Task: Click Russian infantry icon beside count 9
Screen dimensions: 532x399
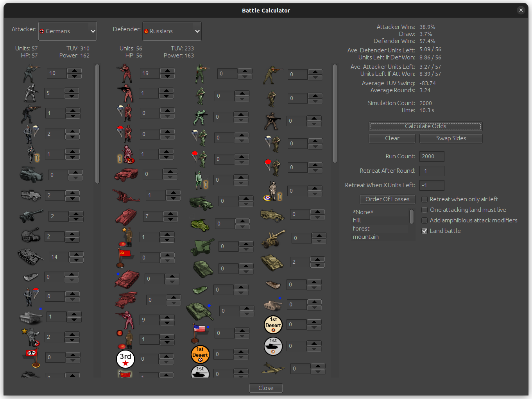Action: [x=125, y=320]
